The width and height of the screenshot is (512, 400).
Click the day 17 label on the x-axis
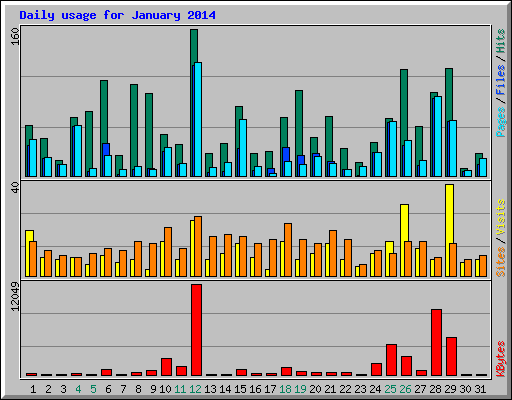[x=270, y=389]
